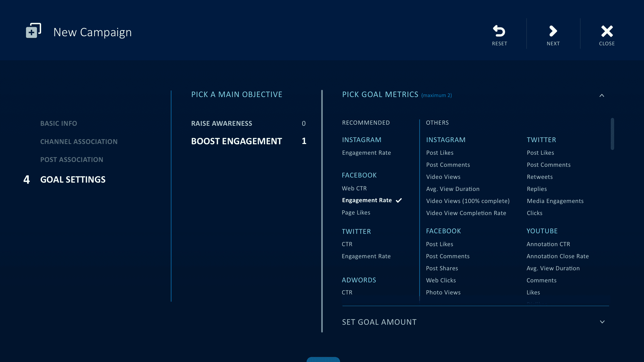Deselect Facebook Engagement Rate metric
The height and width of the screenshot is (362, 644).
(367, 200)
